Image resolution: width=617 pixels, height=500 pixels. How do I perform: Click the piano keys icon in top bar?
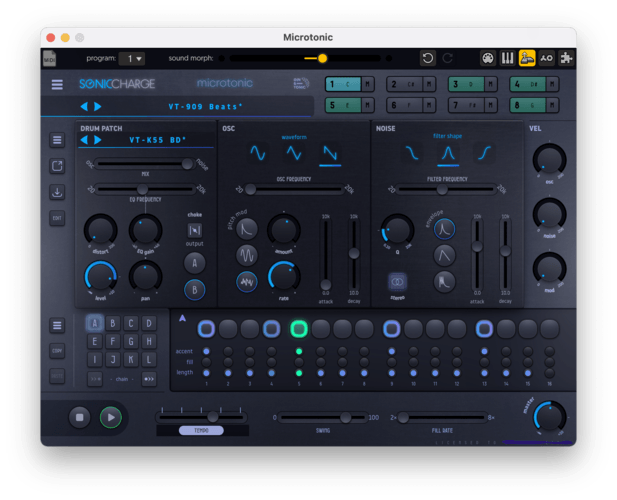click(508, 58)
